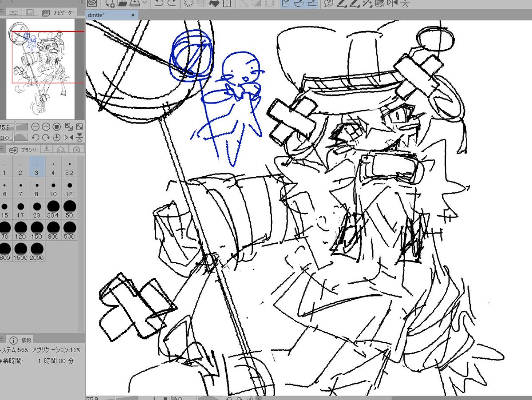Undo the last stroke
Image resolution: width=532 pixels, height=400 pixels.
tap(159, 4)
